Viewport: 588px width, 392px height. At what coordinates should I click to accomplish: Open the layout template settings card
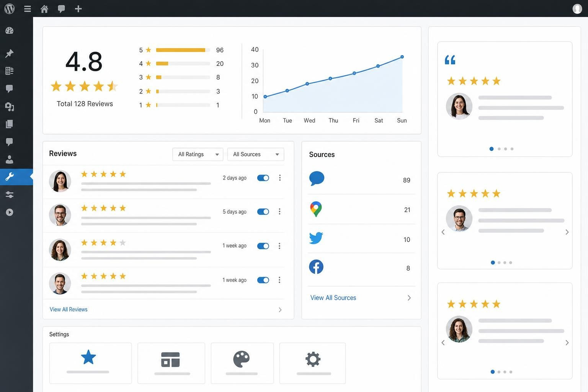tap(171, 363)
